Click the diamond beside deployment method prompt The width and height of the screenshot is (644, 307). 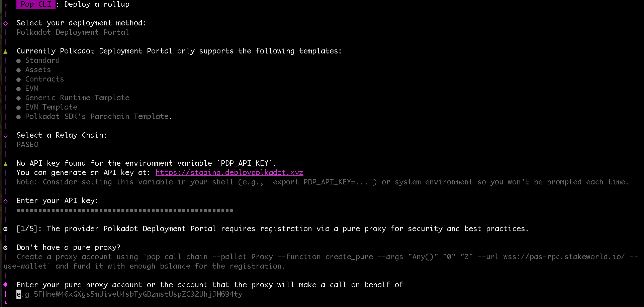pyautogui.click(x=6, y=23)
